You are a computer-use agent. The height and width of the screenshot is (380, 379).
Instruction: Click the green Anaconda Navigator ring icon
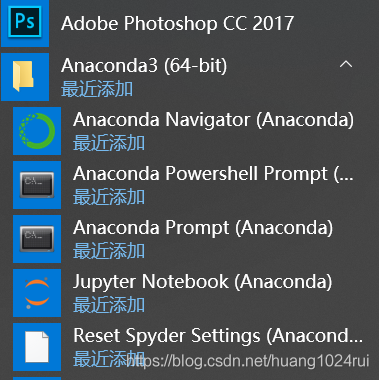(37, 131)
